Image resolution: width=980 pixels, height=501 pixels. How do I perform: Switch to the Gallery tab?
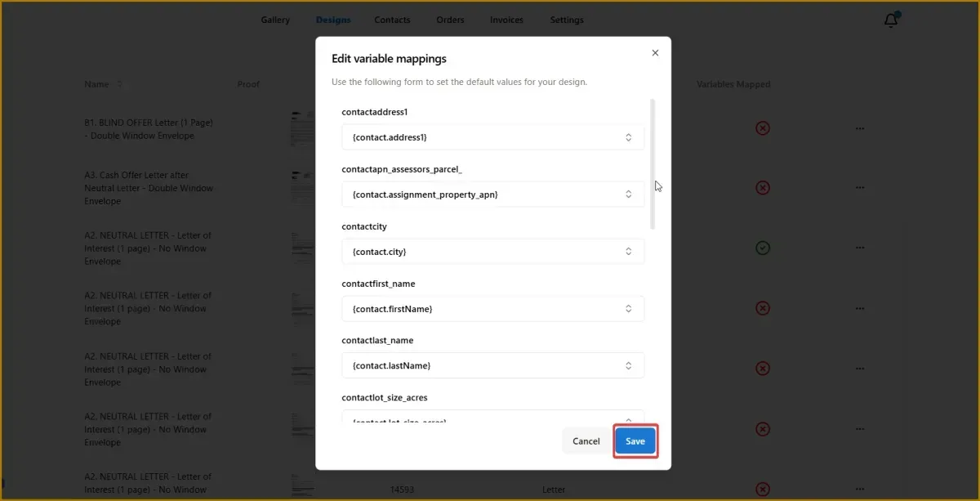(x=275, y=20)
